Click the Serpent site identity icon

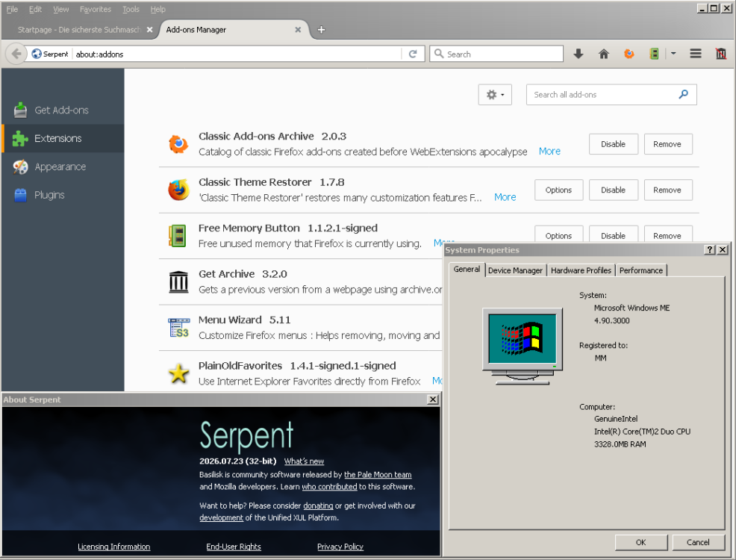(36, 54)
